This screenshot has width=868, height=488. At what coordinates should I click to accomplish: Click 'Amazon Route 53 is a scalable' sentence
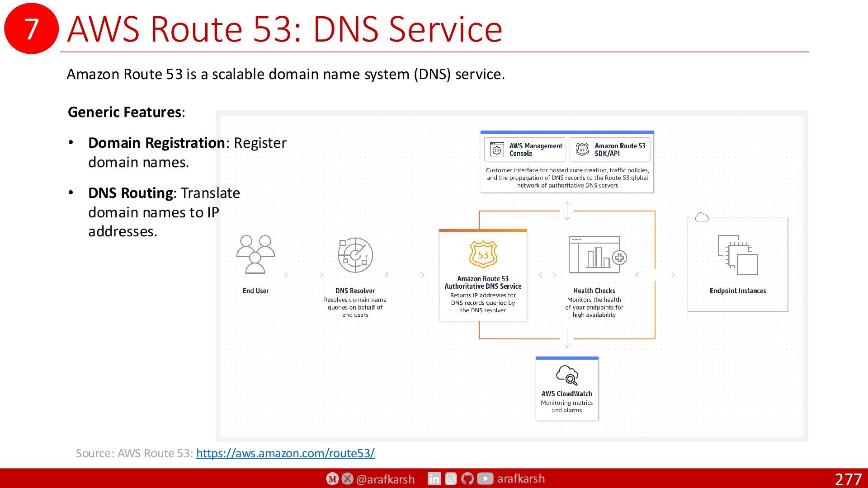point(286,74)
